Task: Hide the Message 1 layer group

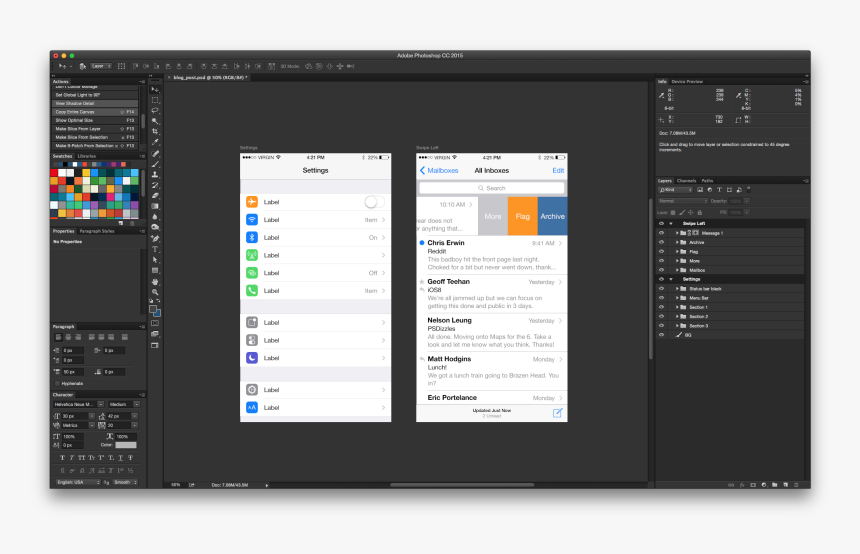Action: point(661,233)
